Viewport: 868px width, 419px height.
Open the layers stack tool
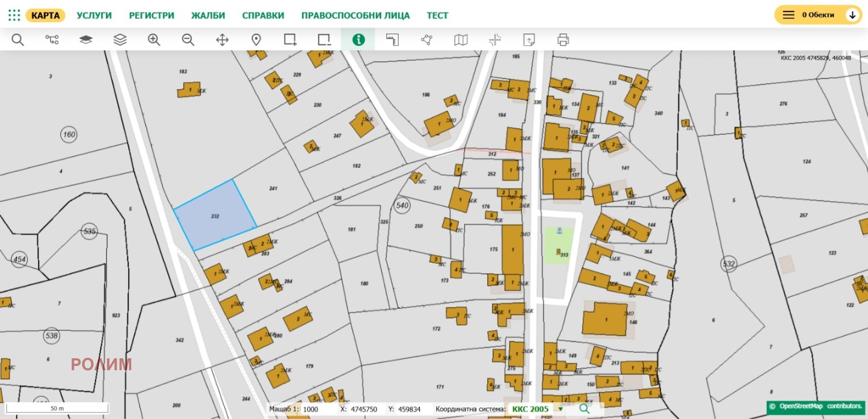tap(120, 40)
